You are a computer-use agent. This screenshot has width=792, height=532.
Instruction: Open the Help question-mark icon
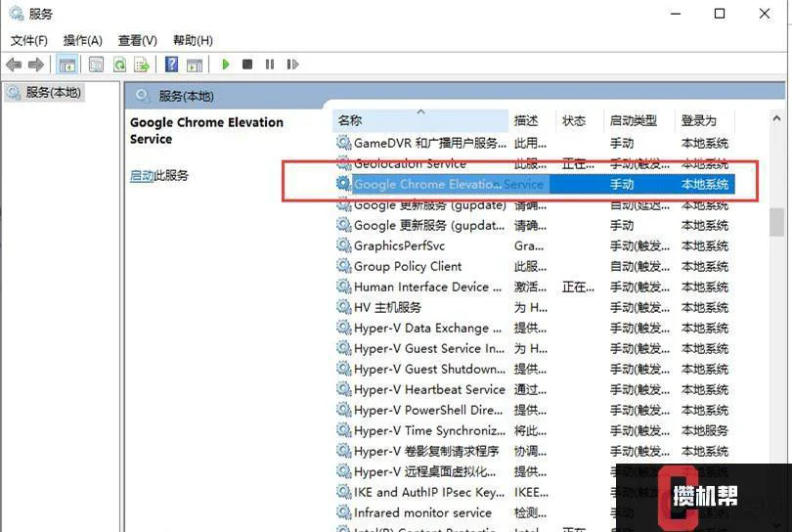click(x=172, y=65)
